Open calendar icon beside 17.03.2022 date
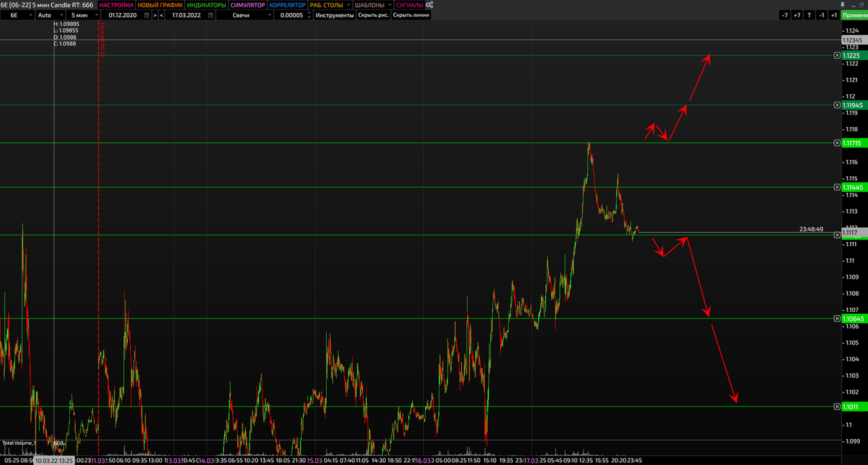 click(210, 15)
